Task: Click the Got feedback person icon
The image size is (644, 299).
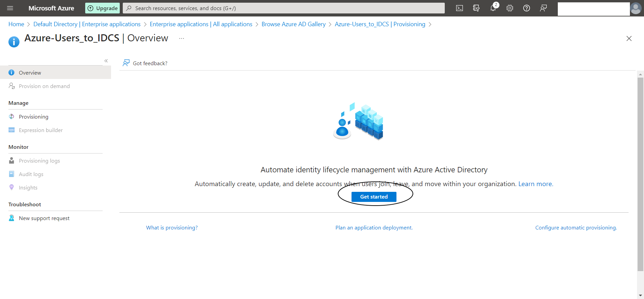Action: pyautogui.click(x=126, y=63)
